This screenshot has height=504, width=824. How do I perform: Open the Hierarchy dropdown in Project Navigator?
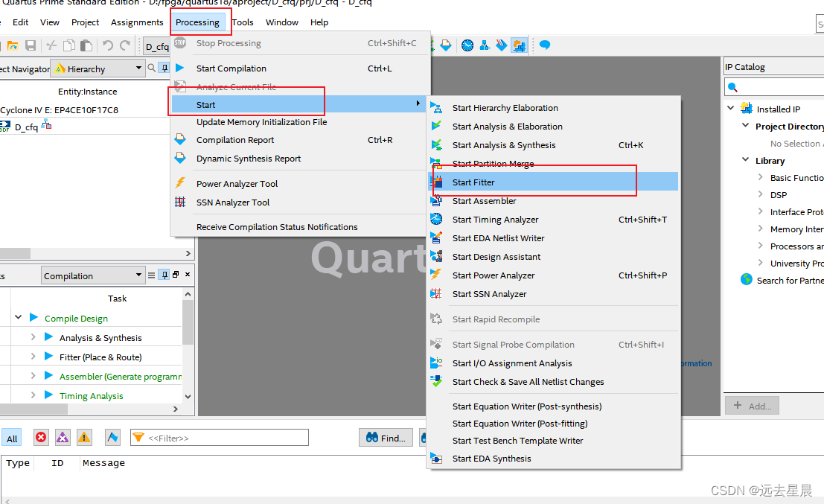[x=98, y=68]
